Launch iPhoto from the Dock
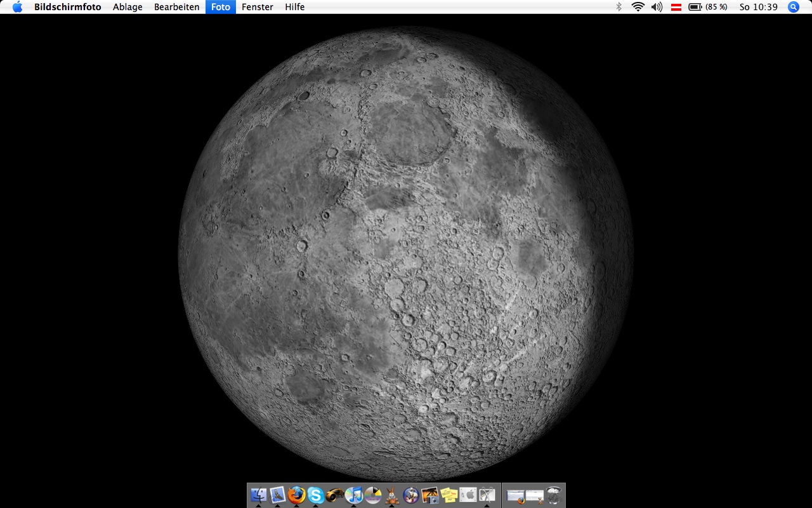 [429, 495]
